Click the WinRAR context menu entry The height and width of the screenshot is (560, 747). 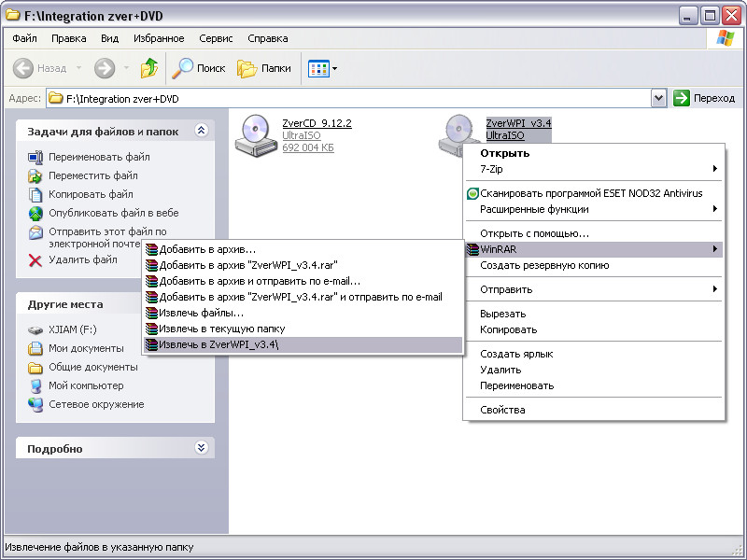(594, 249)
